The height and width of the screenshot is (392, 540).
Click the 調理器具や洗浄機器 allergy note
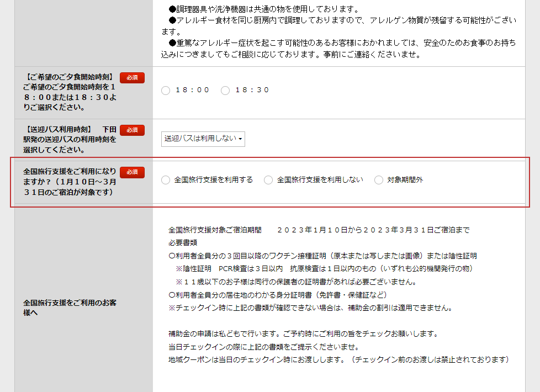264,9
